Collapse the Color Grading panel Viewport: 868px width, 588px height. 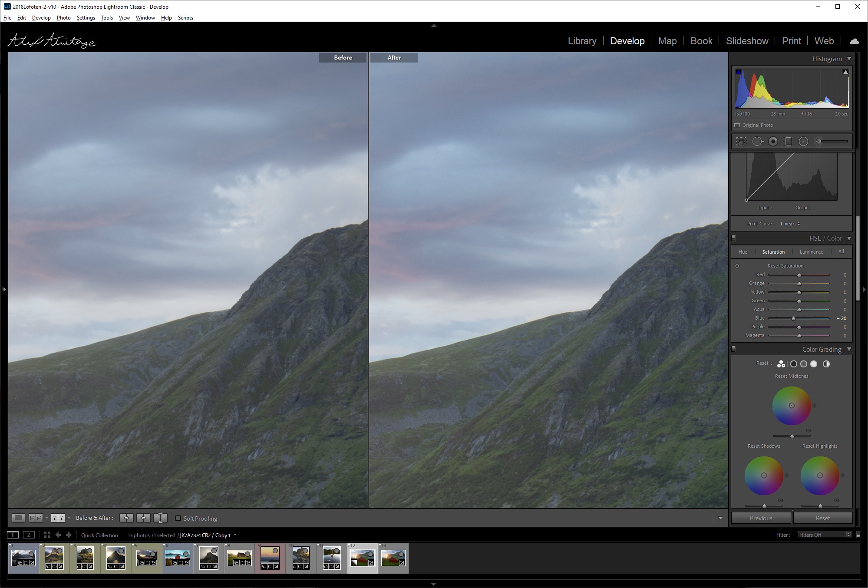[849, 349]
